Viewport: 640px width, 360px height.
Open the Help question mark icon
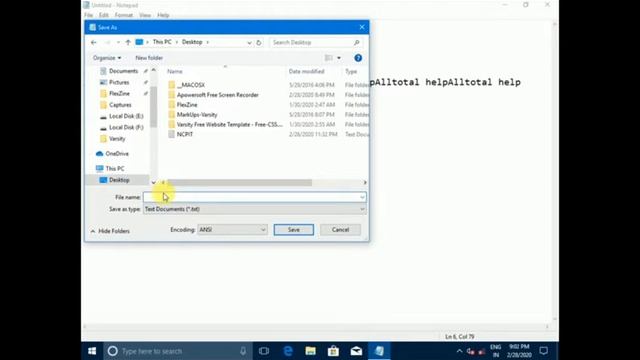(358, 58)
